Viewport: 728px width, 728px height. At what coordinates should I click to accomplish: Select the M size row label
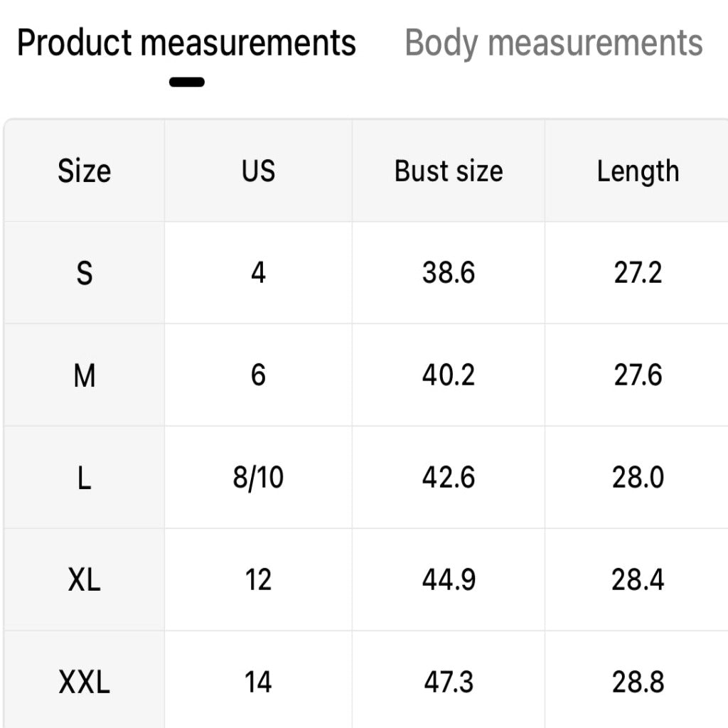(x=85, y=375)
